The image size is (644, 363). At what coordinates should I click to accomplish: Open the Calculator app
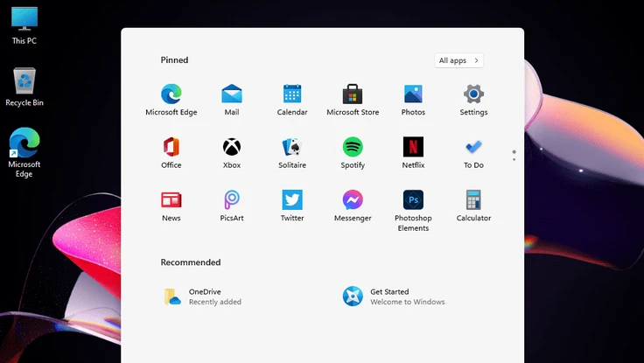pos(473,206)
